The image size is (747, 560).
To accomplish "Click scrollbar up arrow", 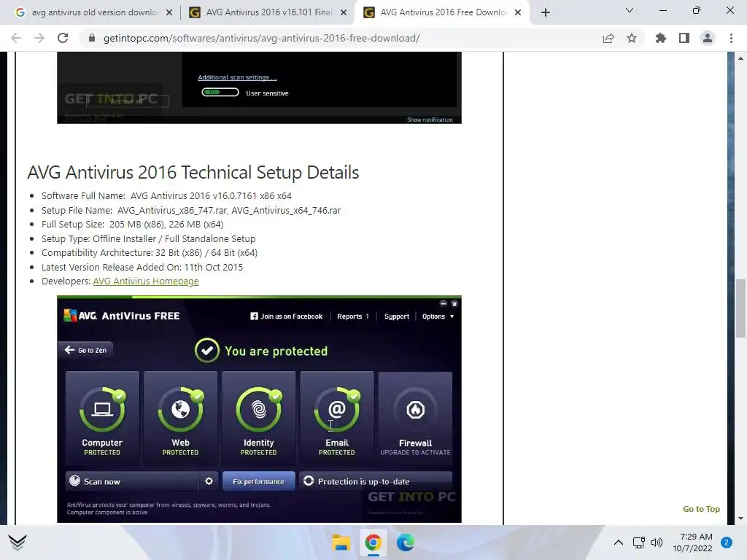I will pos(740,58).
